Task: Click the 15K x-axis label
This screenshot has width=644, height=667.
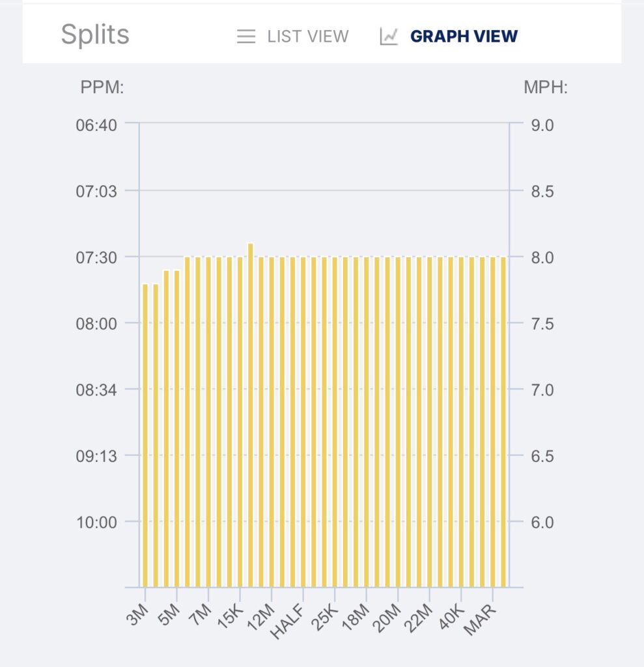Action: click(x=231, y=617)
